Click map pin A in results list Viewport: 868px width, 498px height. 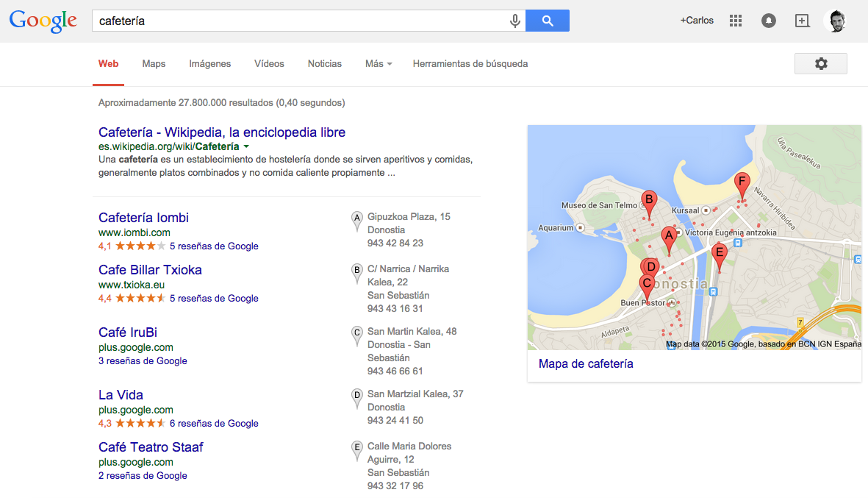(357, 221)
